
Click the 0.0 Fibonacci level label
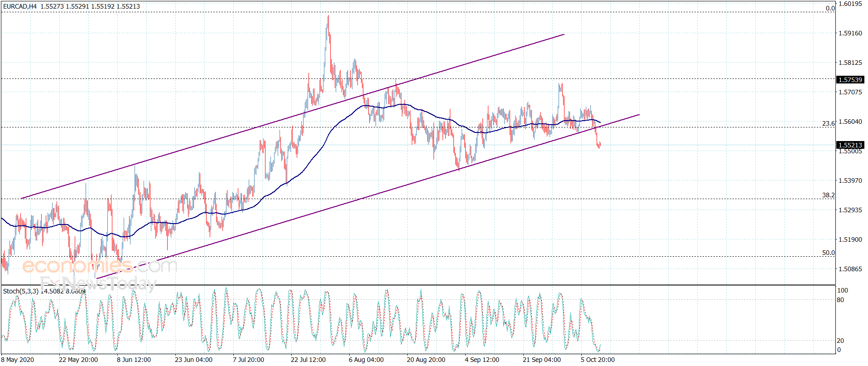pyautogui.click(x=830, y=8)
